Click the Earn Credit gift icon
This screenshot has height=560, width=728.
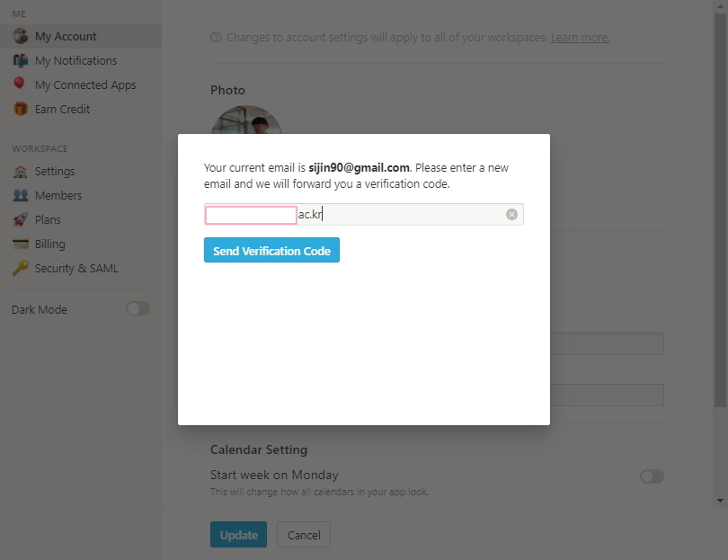[20, 109]
